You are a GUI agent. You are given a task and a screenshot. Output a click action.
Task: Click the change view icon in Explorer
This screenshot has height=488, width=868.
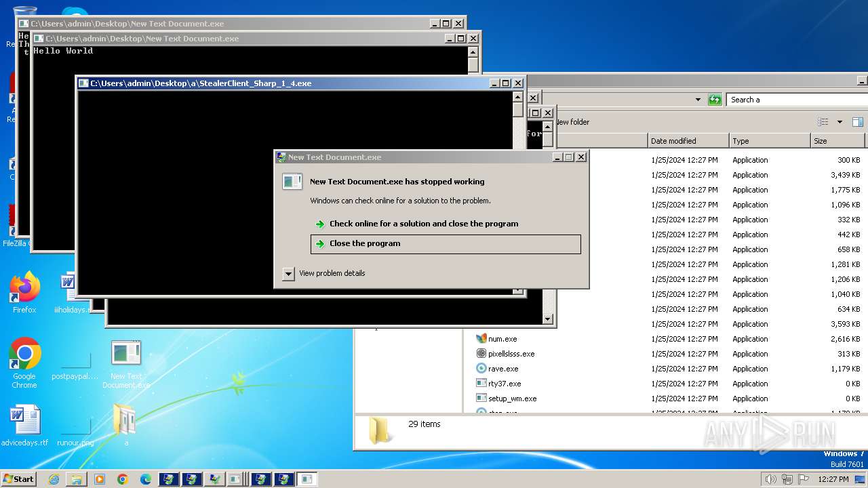coord(823,122)
